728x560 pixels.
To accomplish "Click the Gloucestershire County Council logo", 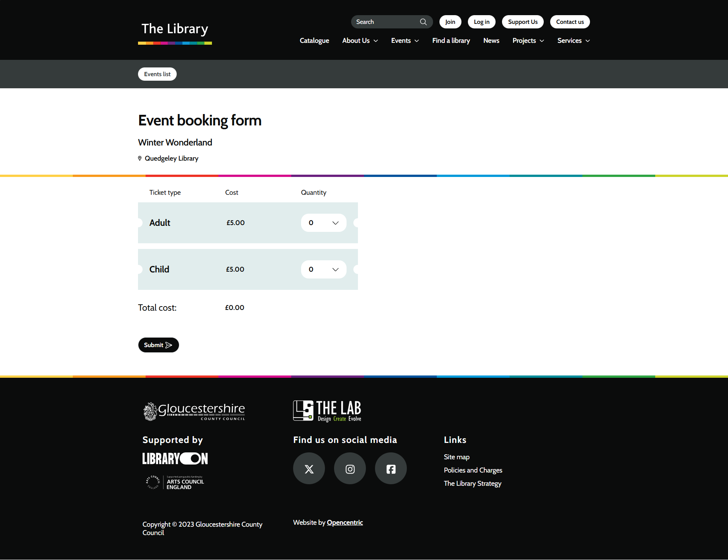I will (x=194, y=411).
